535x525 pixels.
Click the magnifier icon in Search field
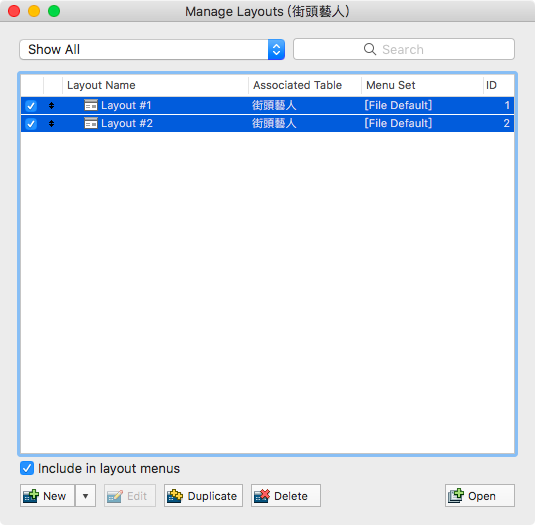pyautogui.click(x=370, y=49)
